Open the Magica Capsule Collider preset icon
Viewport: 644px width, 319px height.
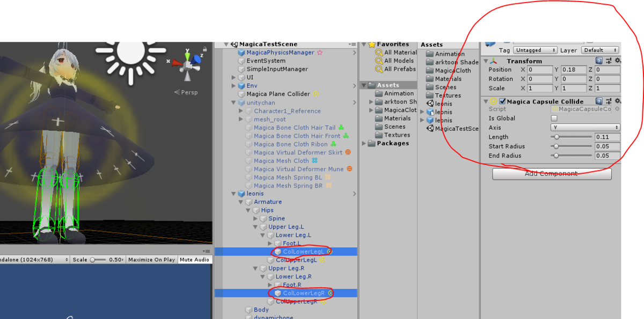click(x=609, y=101)
